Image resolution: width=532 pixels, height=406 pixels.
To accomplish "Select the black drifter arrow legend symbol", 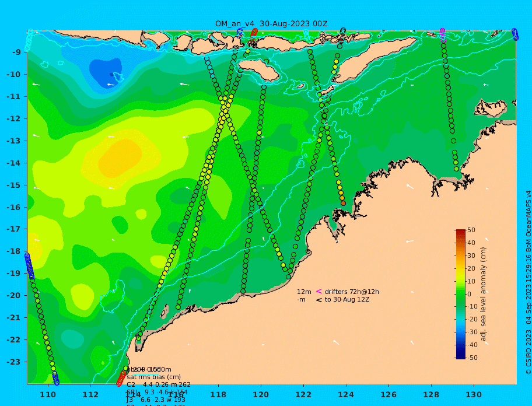I will [319, 300].
